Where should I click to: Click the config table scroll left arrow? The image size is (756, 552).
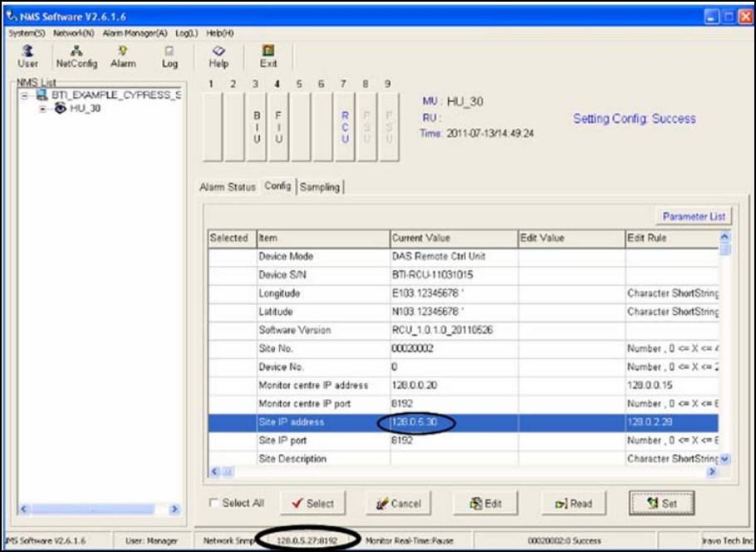(x=215, y=471)
